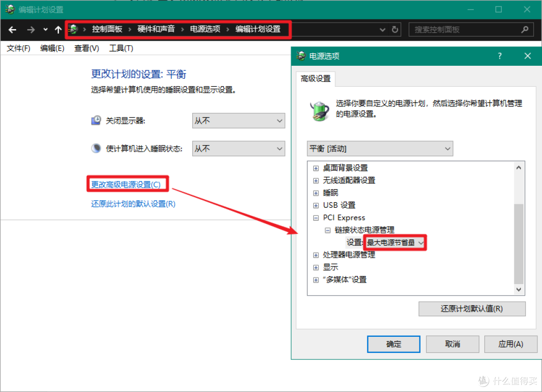Open the recent locations dropdown arrow
The height and width of the screenshot is (392, 542).
[x=45, y=30]
